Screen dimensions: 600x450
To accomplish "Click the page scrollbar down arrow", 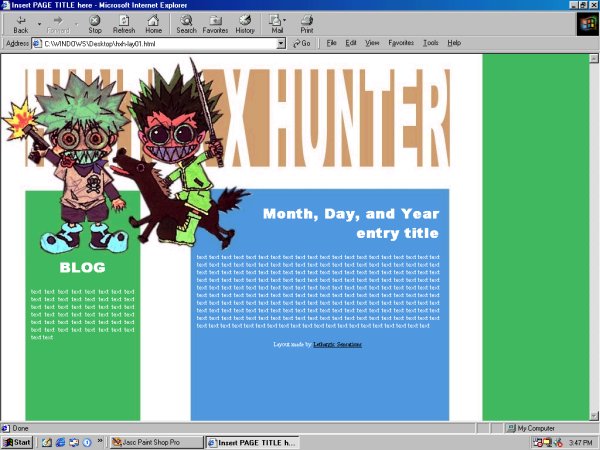I will pos(593,416).
